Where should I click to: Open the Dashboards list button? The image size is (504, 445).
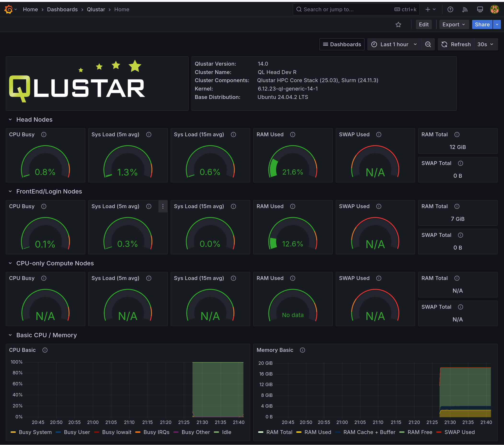tap(342, 44)
